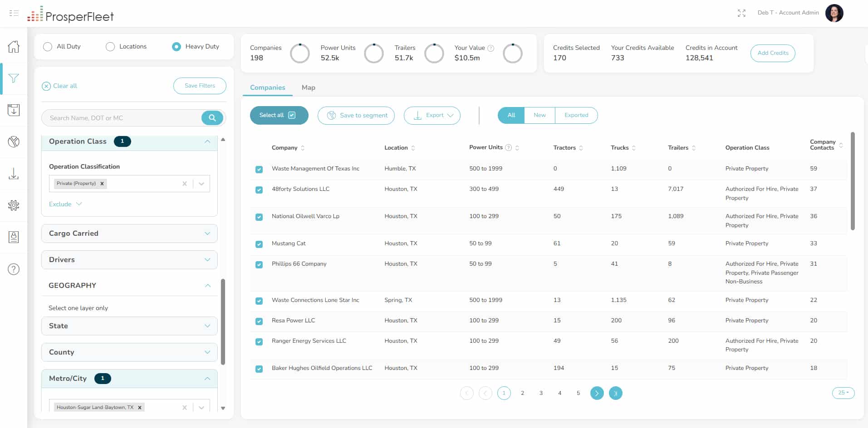Open Operation Classification dropdown arrow
This screenshot has width=868, height=428.
click(x=201, y=184)
